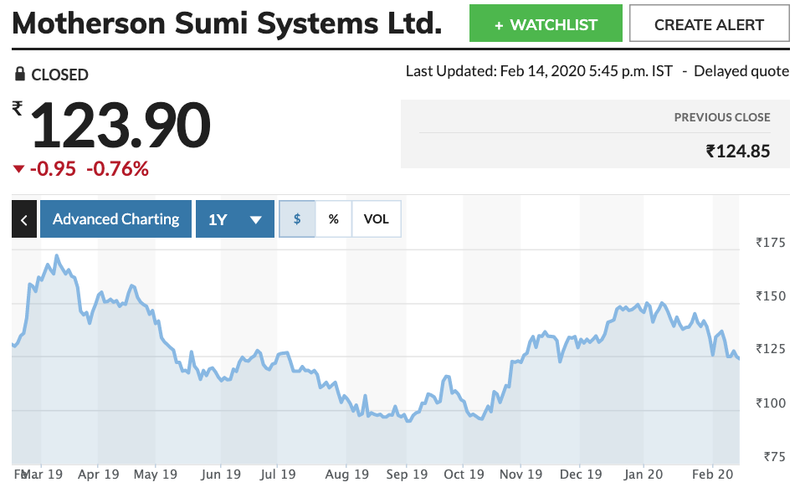
Task: Click the Delayed quote text
Action: pyautogui.click(x=741, y=71)
